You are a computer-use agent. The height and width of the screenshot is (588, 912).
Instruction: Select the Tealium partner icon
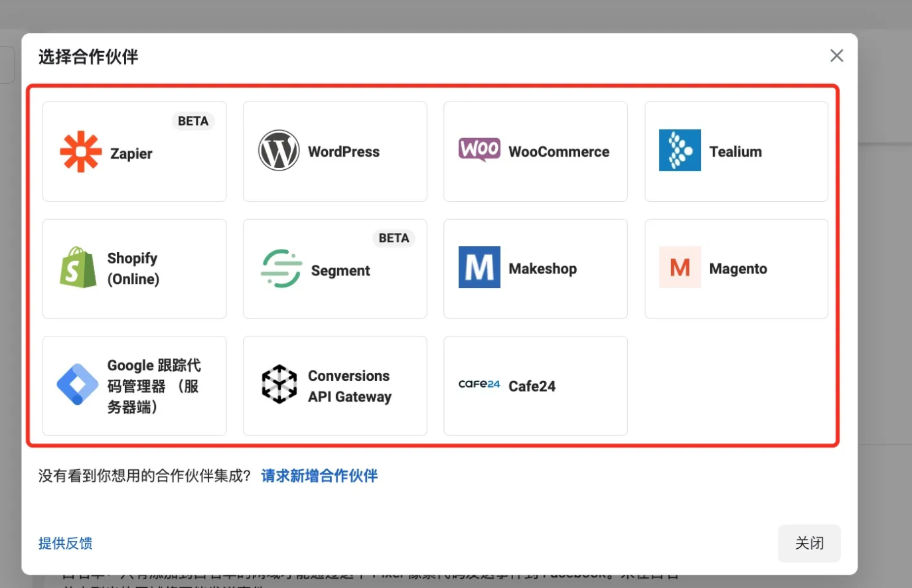click(x=680, y=151)
